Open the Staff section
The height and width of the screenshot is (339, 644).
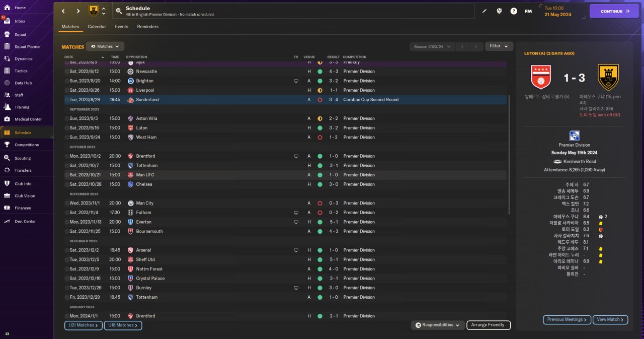(19, 95)
